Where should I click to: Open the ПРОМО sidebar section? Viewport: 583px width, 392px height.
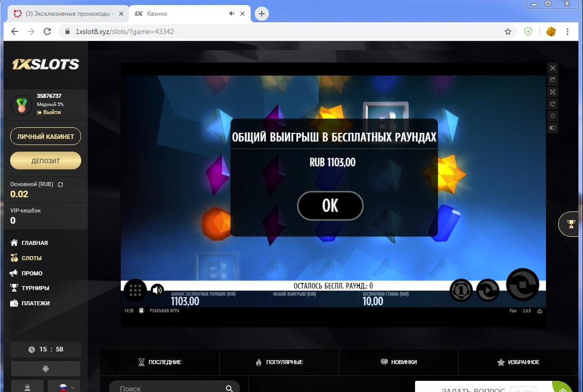[x=26, y=273]
